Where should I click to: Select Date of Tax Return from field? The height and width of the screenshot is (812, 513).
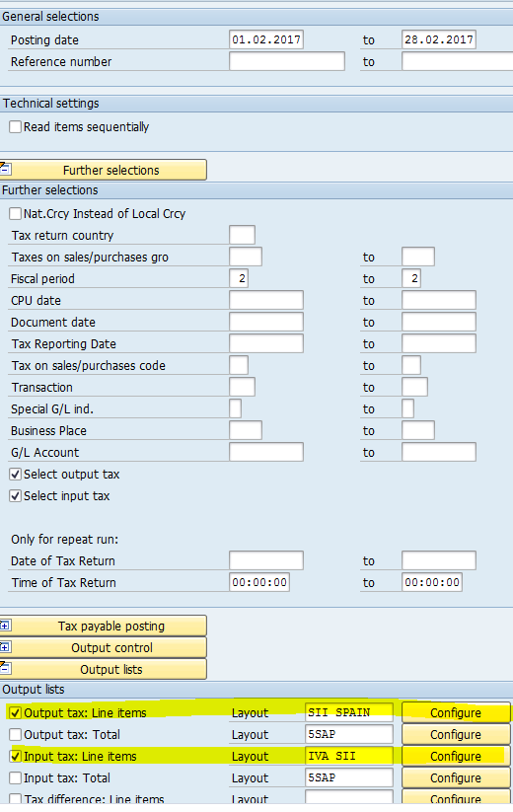pyautogui.click(x=266, y=560)
